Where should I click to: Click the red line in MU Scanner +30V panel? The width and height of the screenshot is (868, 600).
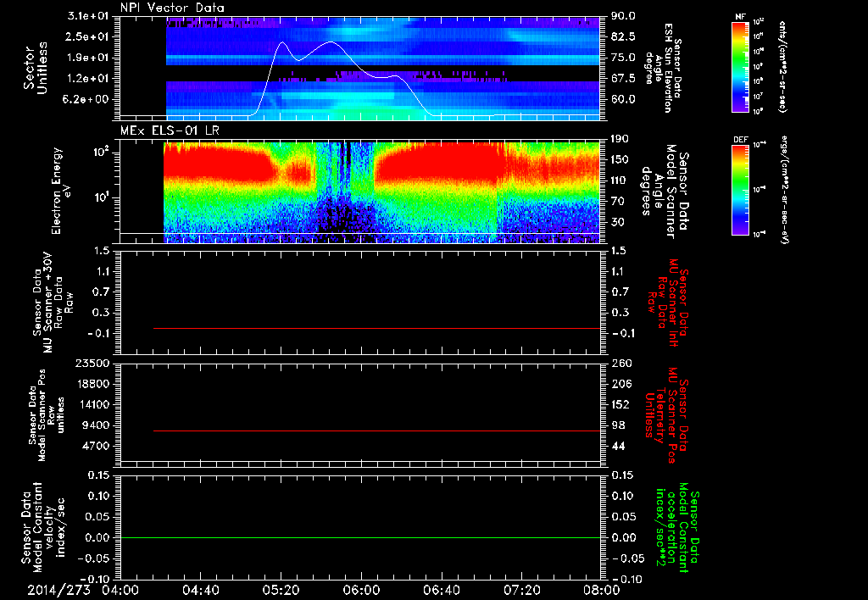pos(376,328)
